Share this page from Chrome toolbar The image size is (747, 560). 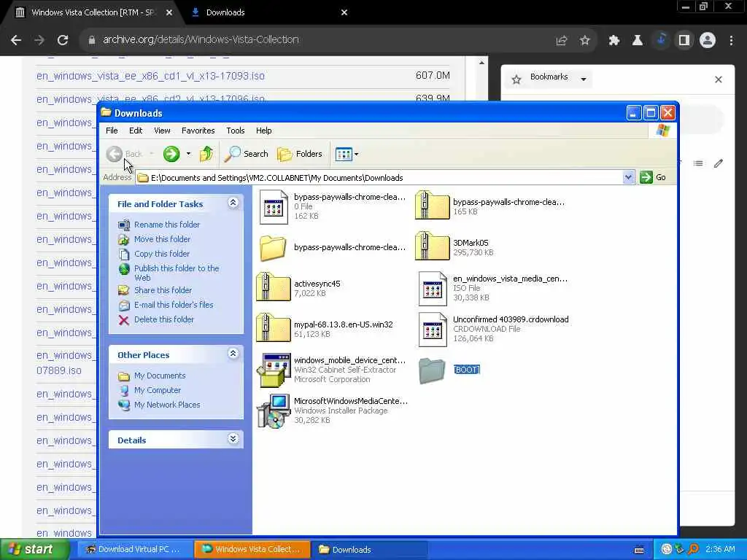click(x=562, y=41)
